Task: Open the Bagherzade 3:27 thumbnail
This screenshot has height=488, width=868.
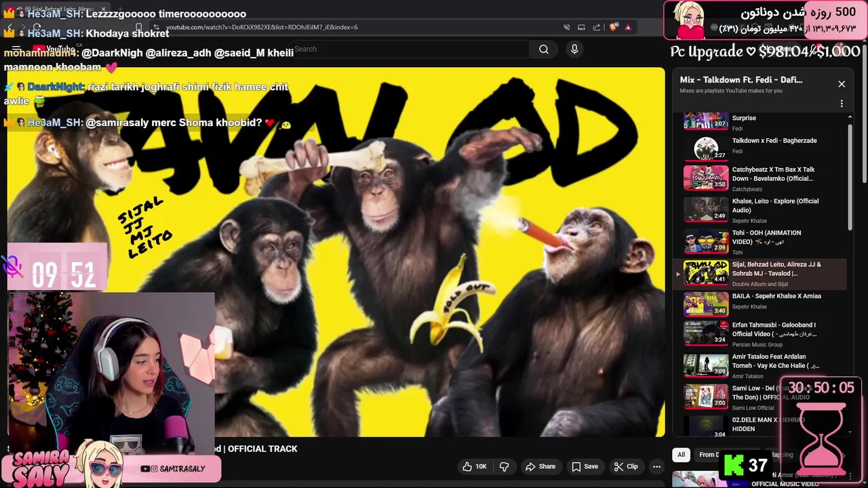Action: (705, 149)
